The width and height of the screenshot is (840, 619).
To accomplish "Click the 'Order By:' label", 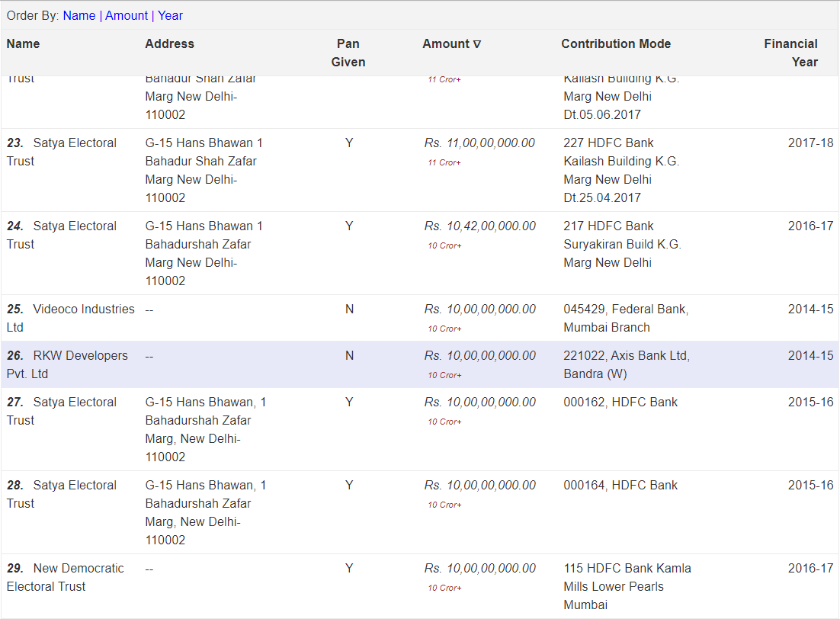I will pos(33,15).
